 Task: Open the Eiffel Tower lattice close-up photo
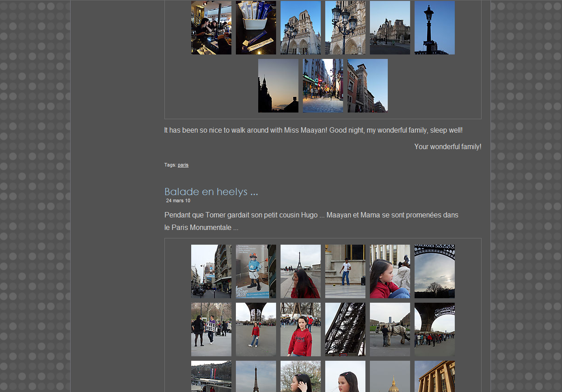coord(345,329)
